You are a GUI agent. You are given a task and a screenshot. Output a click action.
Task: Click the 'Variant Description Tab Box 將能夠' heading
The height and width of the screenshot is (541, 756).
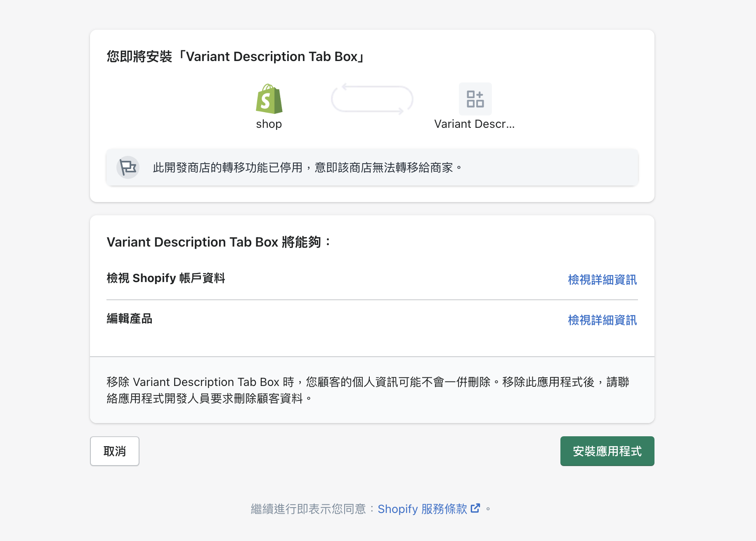pos(219,242)
